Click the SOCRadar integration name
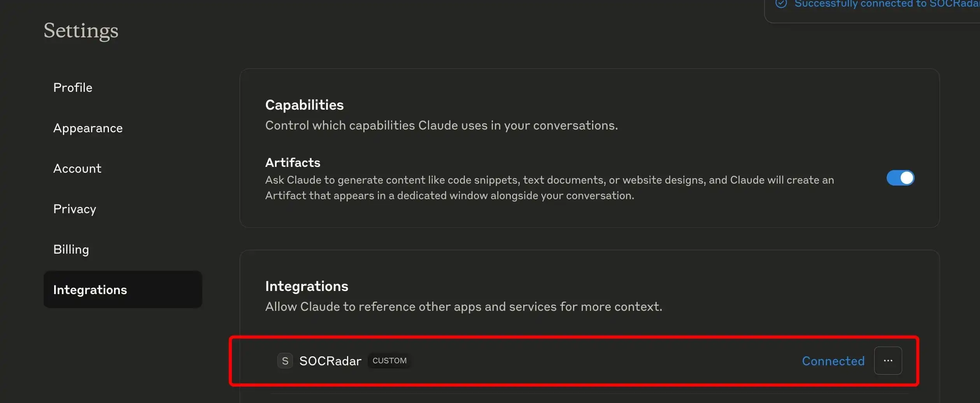 (x=330, y=361)
